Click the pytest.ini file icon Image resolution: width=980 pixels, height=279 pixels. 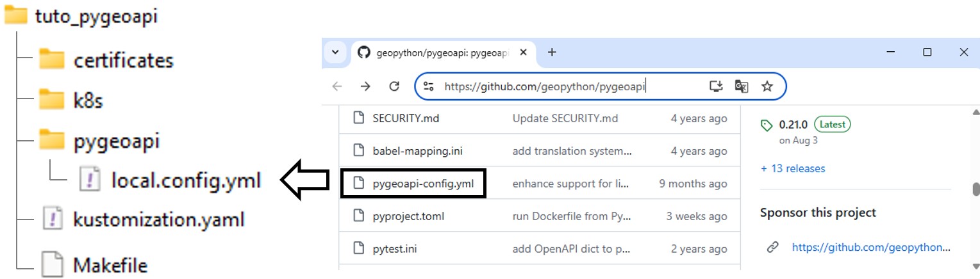click(358, 248)
